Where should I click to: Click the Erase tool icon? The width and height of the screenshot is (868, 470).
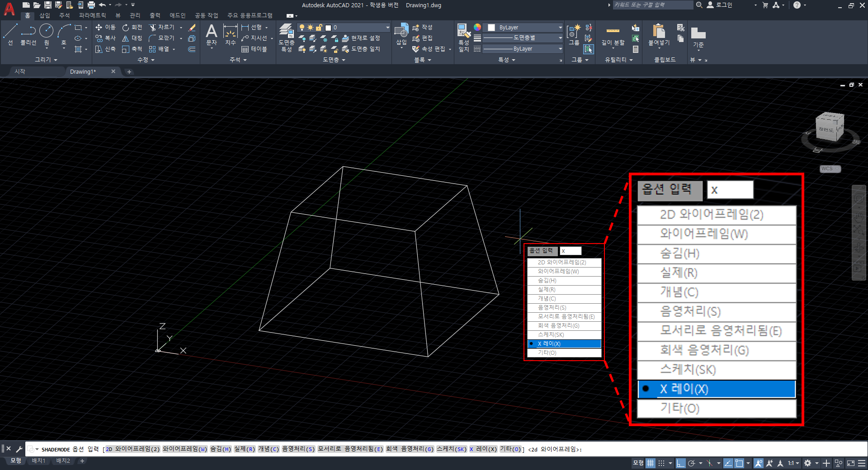point(192,28)
